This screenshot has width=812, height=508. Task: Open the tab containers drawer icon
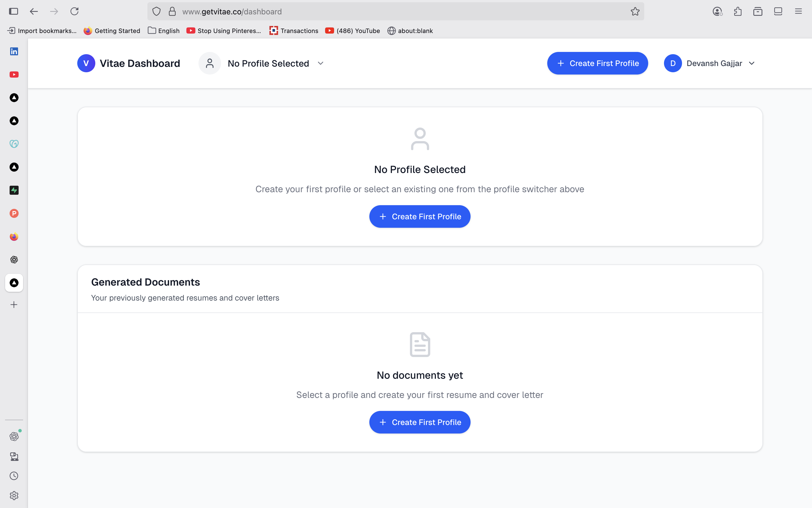pos(758,11)
